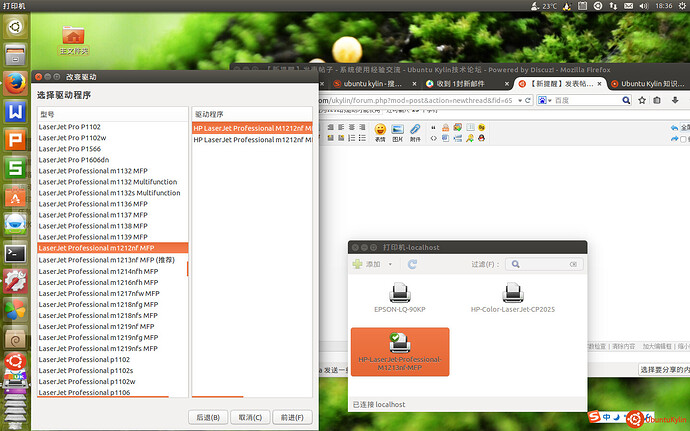Apply unordered bullet list in editor
The width and height of the screenshot is (690, 431).
362,138
